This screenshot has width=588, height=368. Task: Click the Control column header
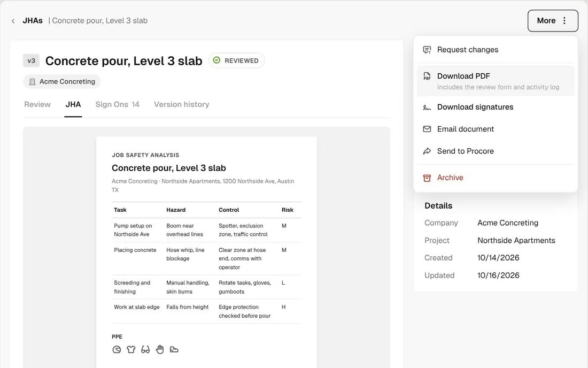point(229,210)
